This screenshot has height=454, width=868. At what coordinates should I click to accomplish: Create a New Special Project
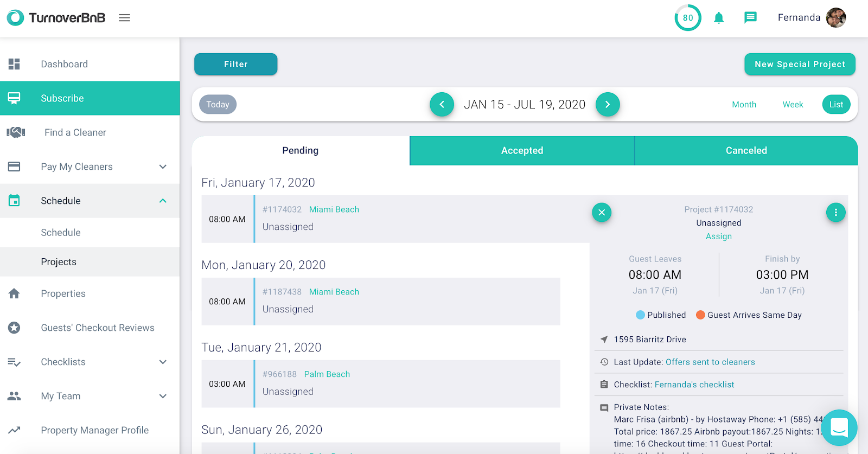[x=800, y=64]
